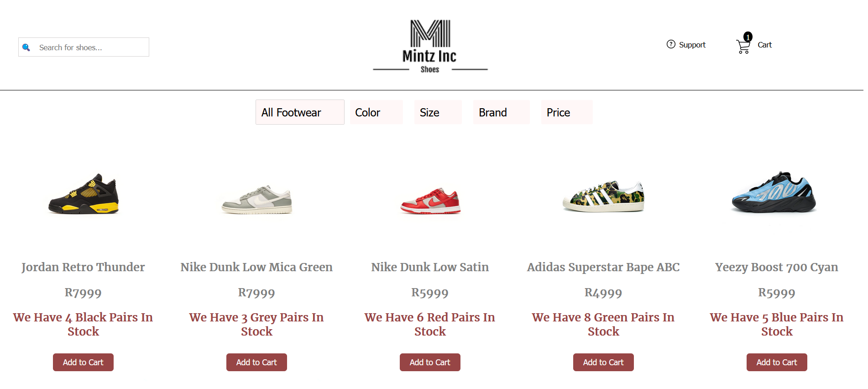Add Jordan Retro Thunder to cart
Image resolution: width=868 pixels, height=389 pixels.
click(83, 362)
